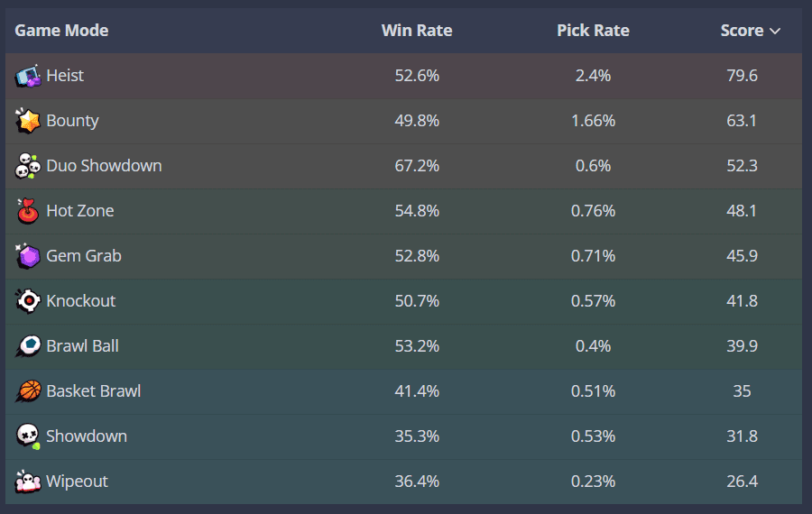Viewport: 812px width, 514px height.
Task: Sort the table by Pick Rate
Action: (x=593, y=31)
